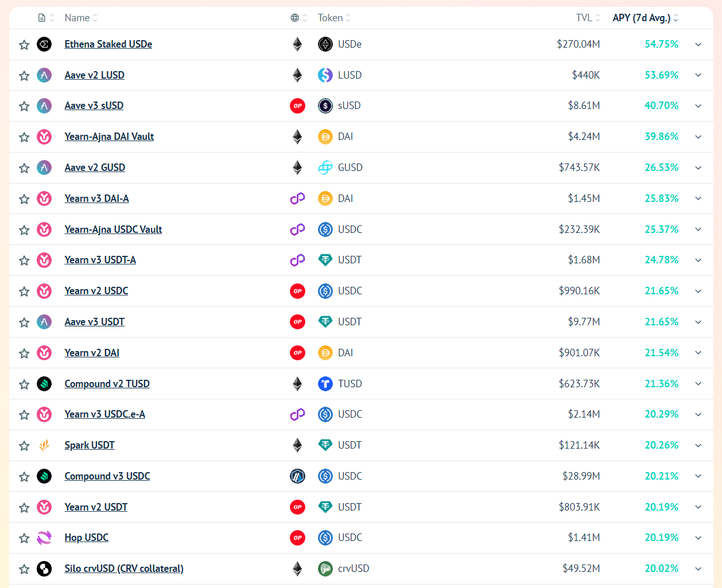
Task: Click the crvUSD token icon
Action: pos(325,568)
